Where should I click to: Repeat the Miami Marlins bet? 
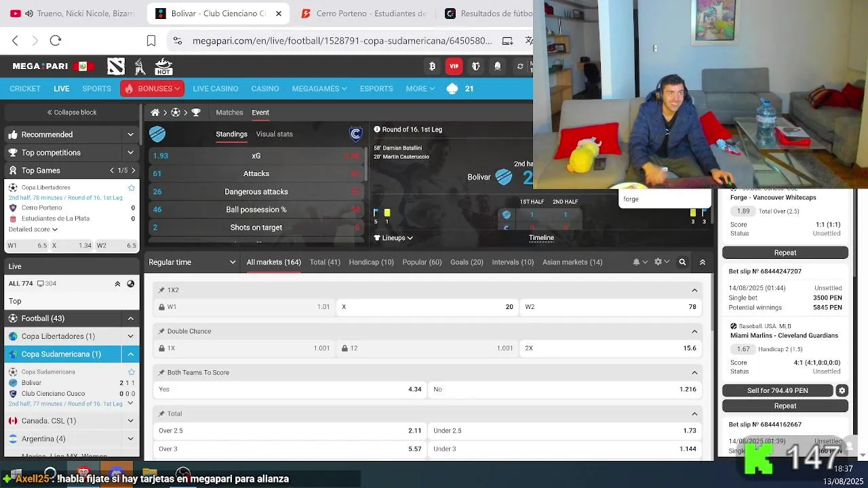coord(785,406)
